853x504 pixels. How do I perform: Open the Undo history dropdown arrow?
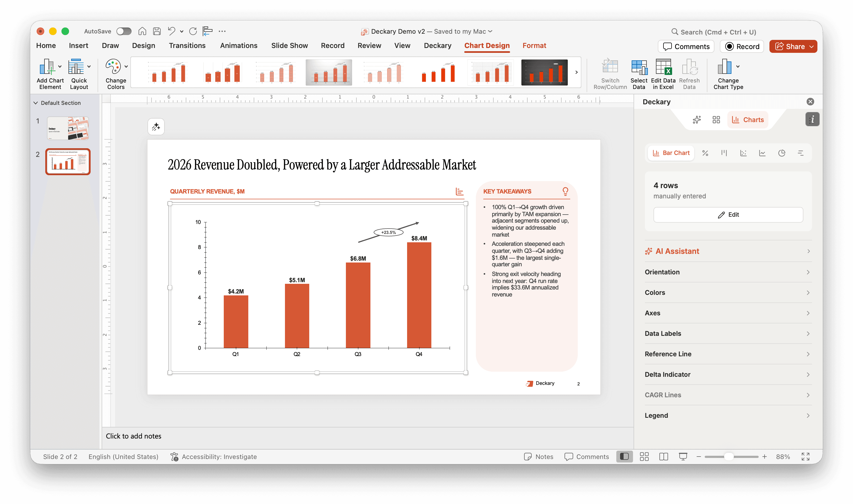pos(182,32)
